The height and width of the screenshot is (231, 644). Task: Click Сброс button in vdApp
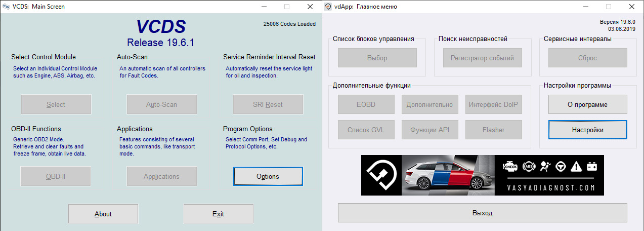pos(588,58)
